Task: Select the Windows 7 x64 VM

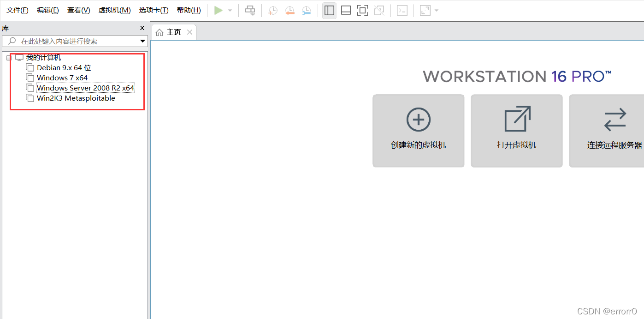Action: click(x=62, y=78)
